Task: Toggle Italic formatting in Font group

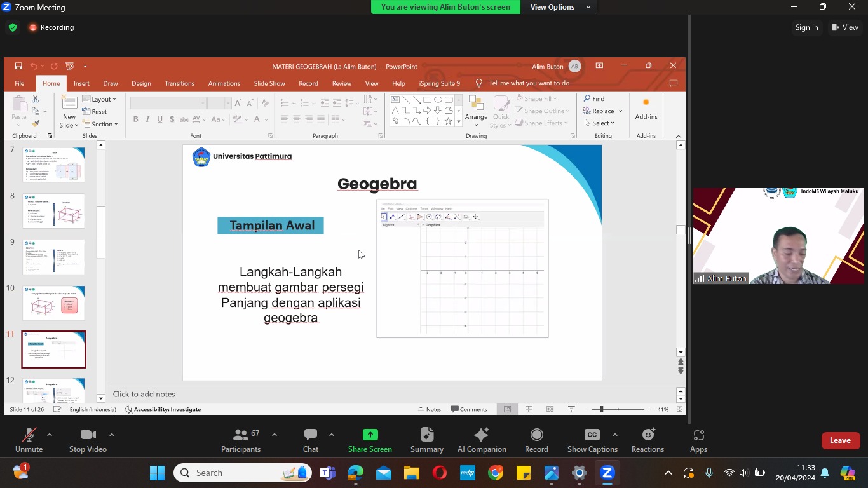Action: click(147, 119)
